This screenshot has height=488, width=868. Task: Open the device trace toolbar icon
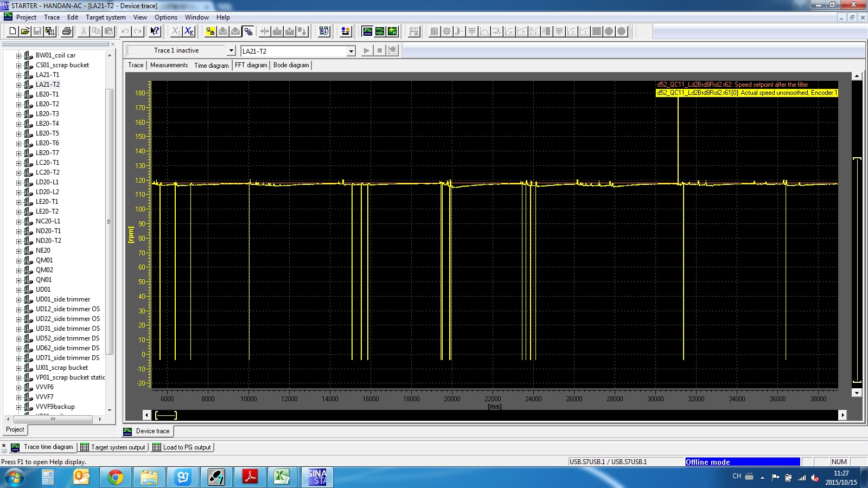367,31
